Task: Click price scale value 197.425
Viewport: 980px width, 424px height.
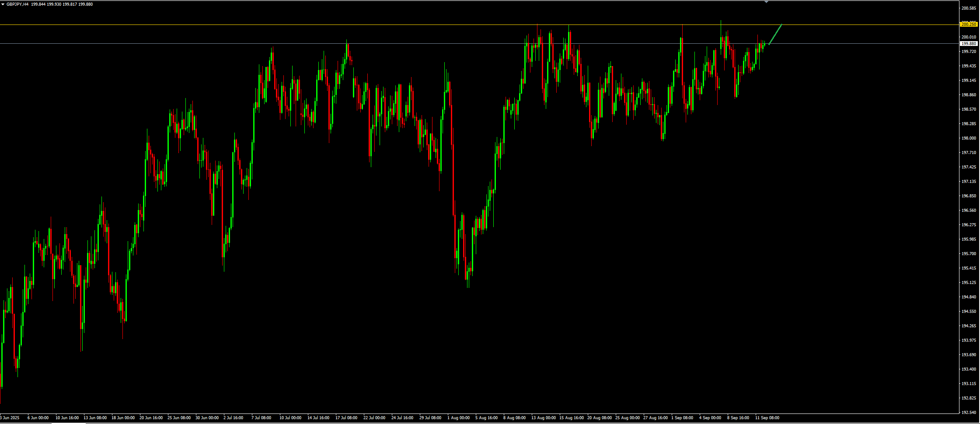Action: point(969,167)
